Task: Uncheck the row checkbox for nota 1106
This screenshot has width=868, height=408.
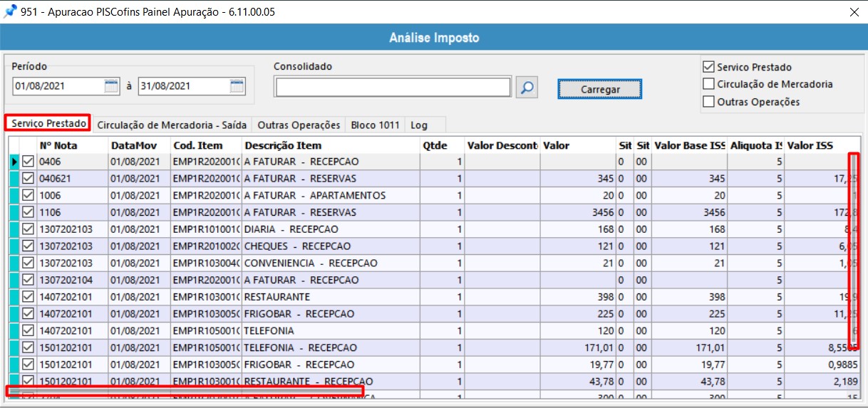Action: (x=29, y=212)
